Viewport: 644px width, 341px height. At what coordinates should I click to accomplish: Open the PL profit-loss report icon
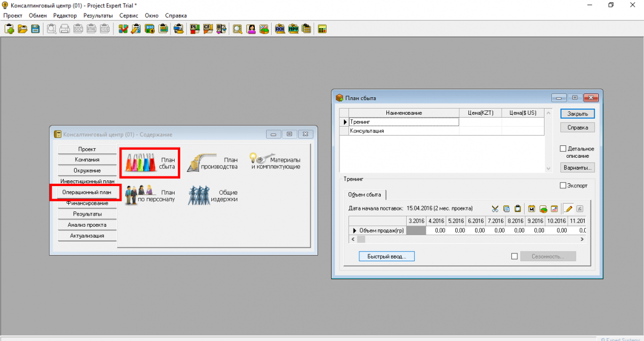coord(195,29)
